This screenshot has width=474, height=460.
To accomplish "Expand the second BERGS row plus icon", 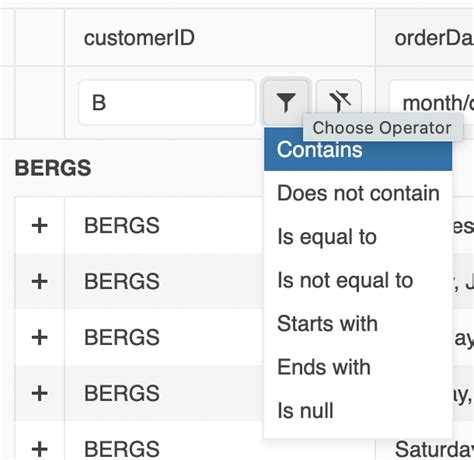I will [39, 282].
